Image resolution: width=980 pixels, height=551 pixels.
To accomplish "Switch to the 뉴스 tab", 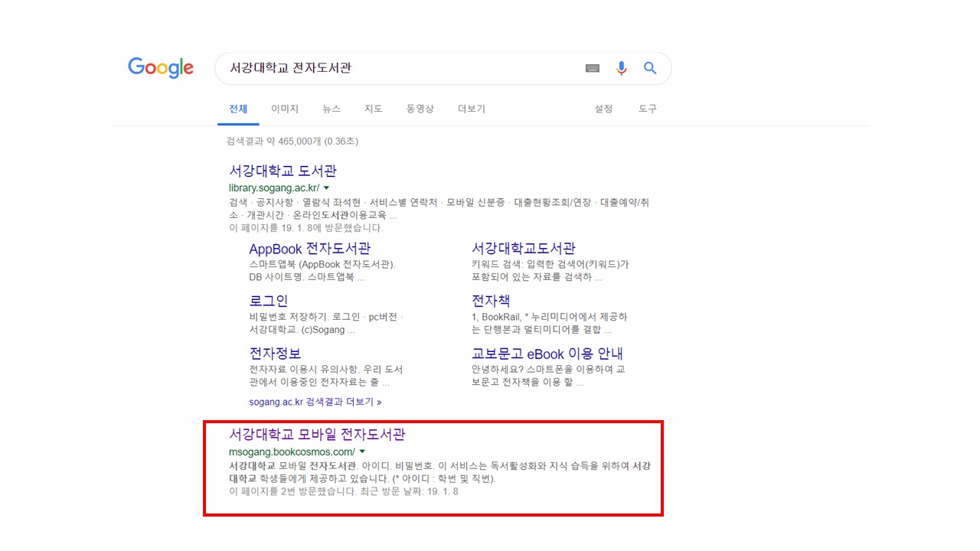I will tap(332, 109).
